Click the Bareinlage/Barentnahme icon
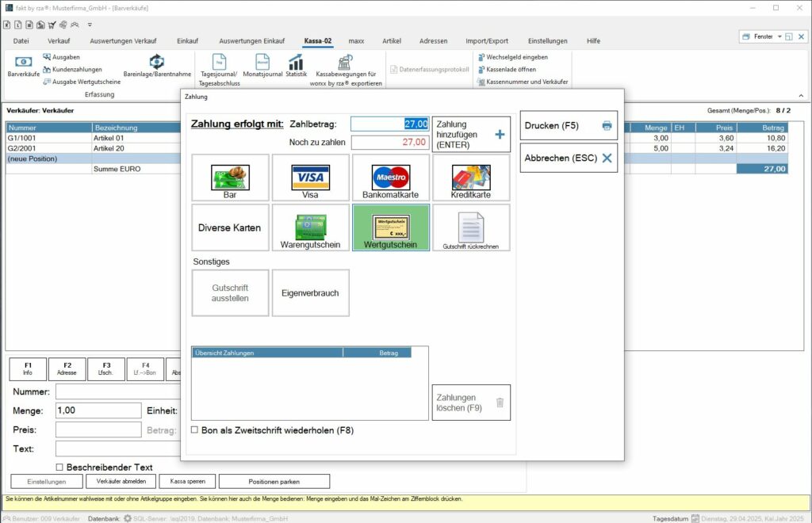The image size is (812, 523). (155, 68)
